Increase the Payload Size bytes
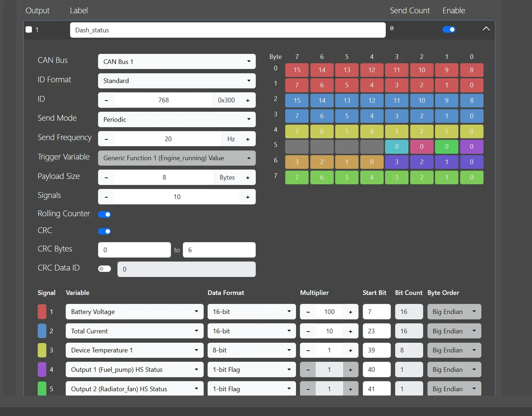The width and height of the screenshot is (532, 416). pos(248,177)
